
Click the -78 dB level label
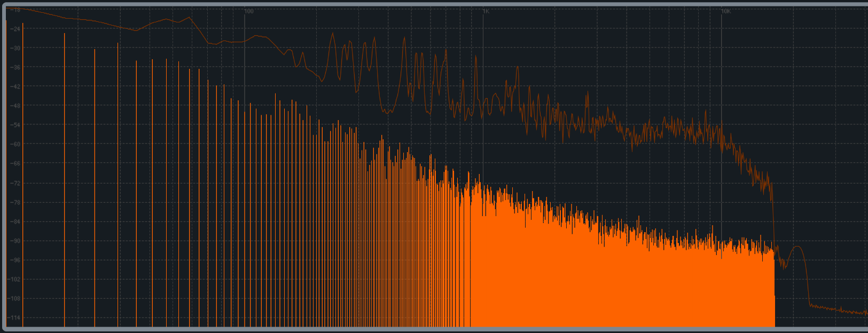click(x=15, y=202)
